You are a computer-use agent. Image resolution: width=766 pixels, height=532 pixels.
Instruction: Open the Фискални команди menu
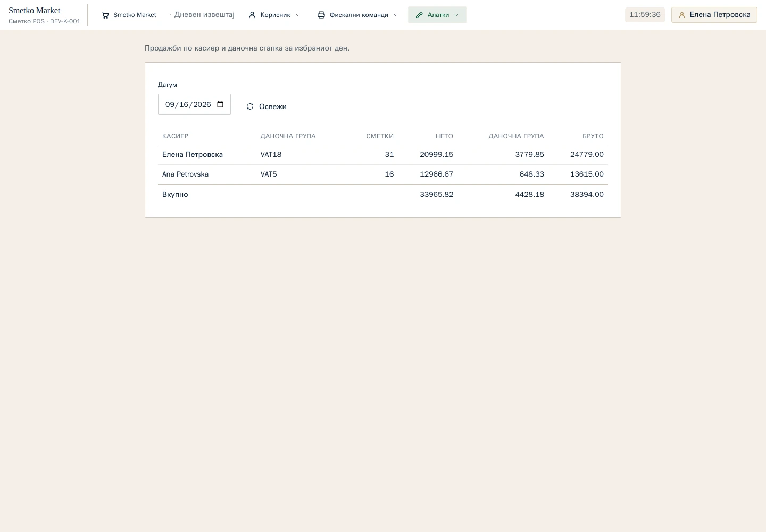pos(358,15)
